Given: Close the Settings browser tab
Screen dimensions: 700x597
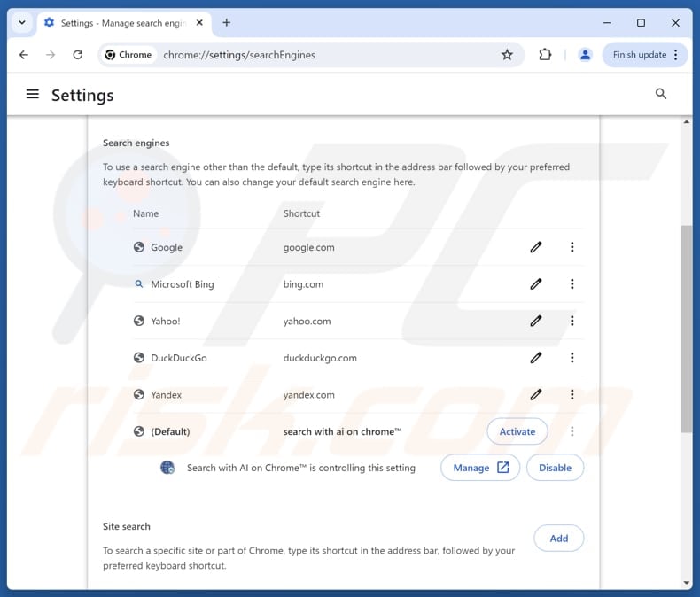Looking at the screenshot, I should (199, 22).
